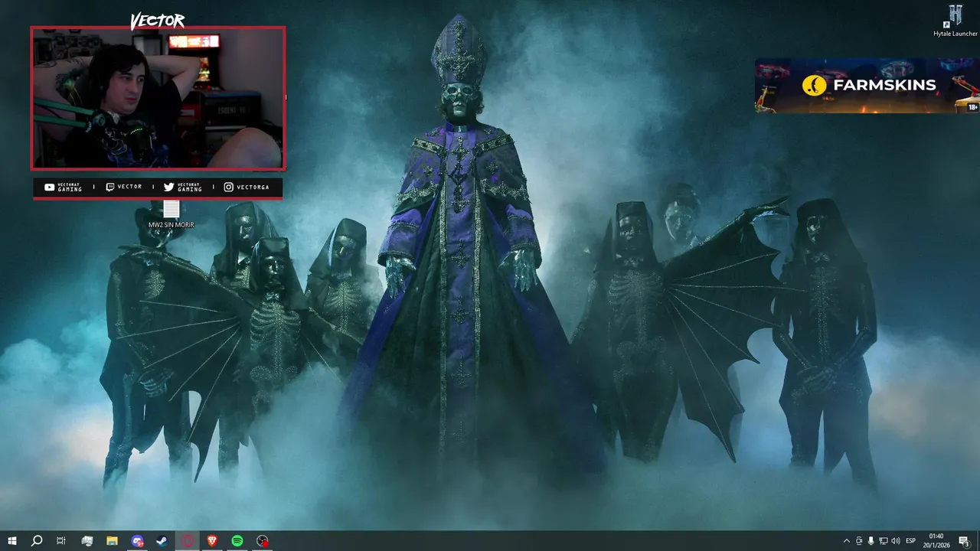The height and width of the screenshot is (551, 980).
Task: Click the microphone tray icon
Action: point(871,541)
